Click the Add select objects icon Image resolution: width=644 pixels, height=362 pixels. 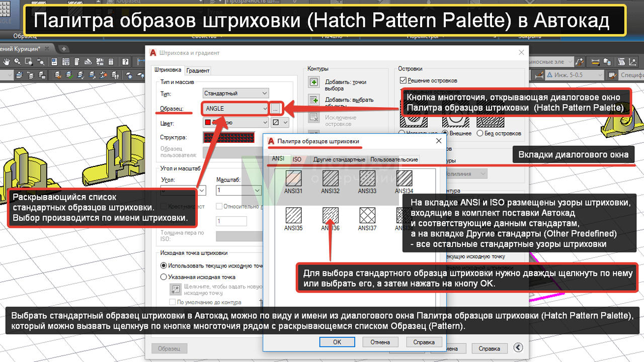pyautogui.click(x=313, y=100)
